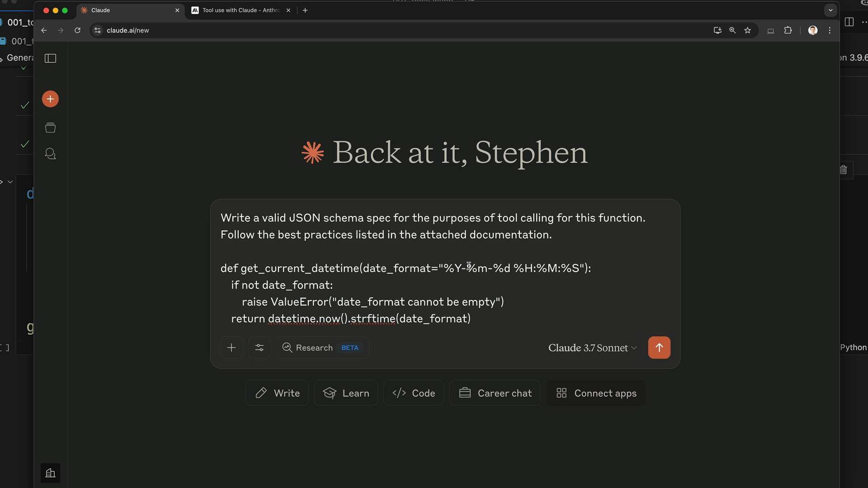Send the message with the orange arrow button
The height and width of the screenshot is (488, 868).
[659, 347]
